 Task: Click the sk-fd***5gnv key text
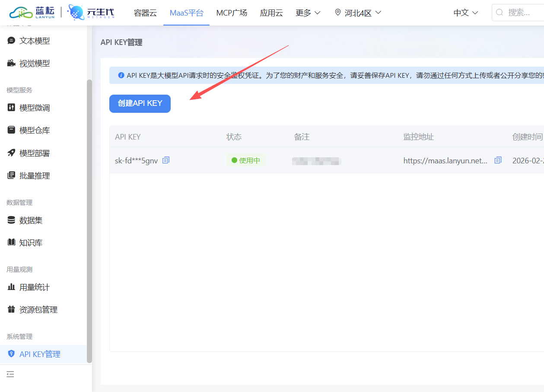tap(136, 160)
